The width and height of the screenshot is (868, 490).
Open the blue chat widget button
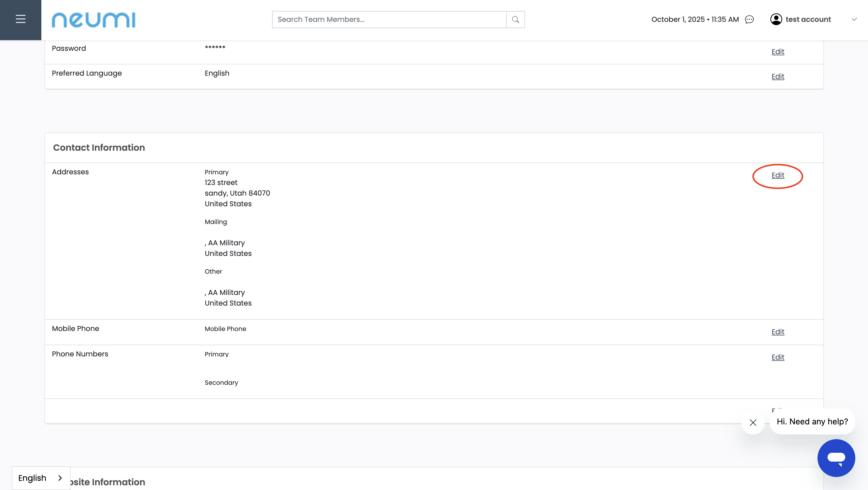pos(836,457)
